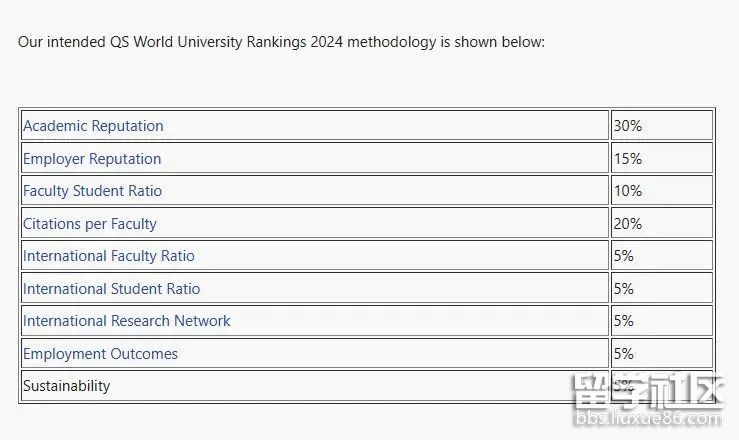Select the 10% Faculty Student Ratio cell
This screenshot has height=440, width=739.
coord(628,191)
